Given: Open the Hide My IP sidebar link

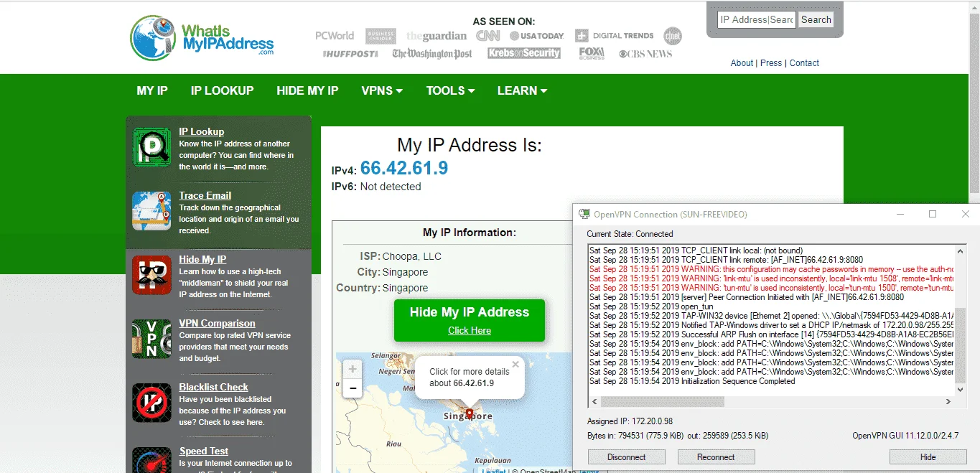Looking at the screenshot, I should [202, 259].
